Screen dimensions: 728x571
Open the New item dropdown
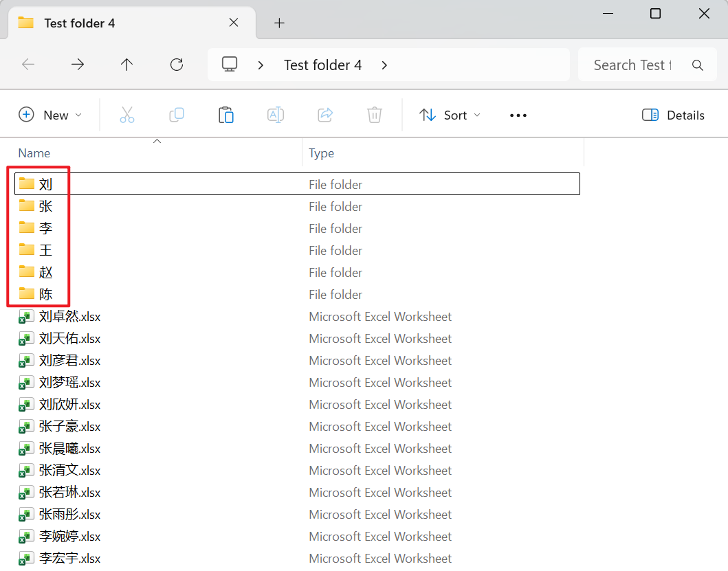point(50,115)
